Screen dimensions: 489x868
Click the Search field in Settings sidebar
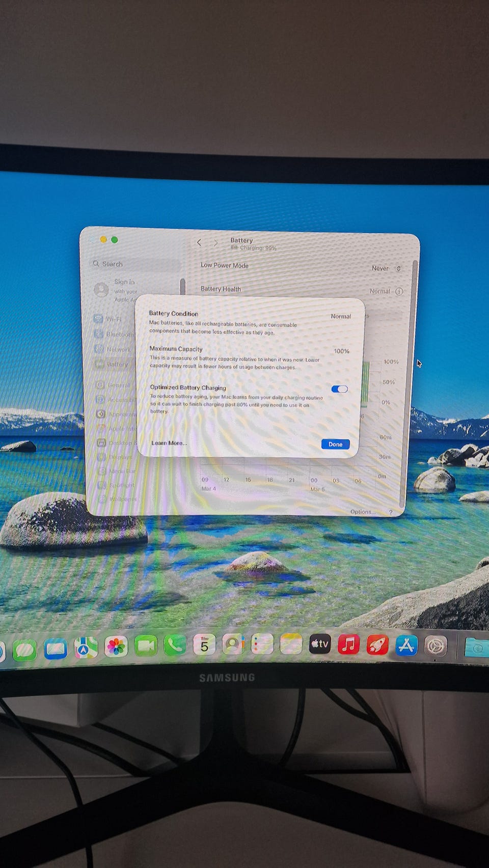pyautogui.click(x=135, y=264)
